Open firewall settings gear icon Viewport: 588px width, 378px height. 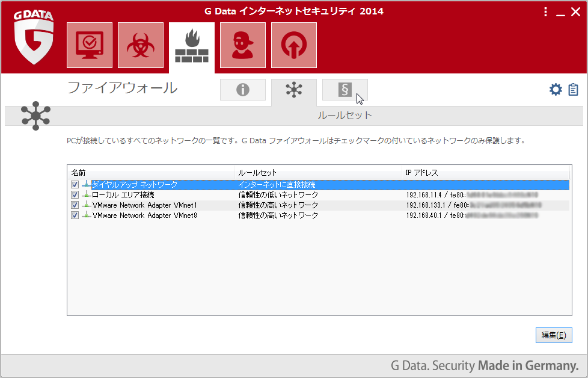556,90
